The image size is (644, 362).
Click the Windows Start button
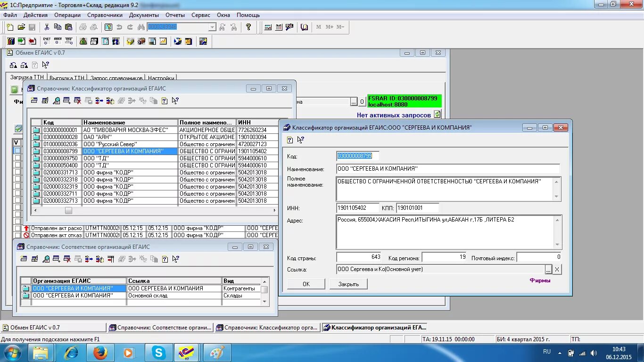(13, 353)
